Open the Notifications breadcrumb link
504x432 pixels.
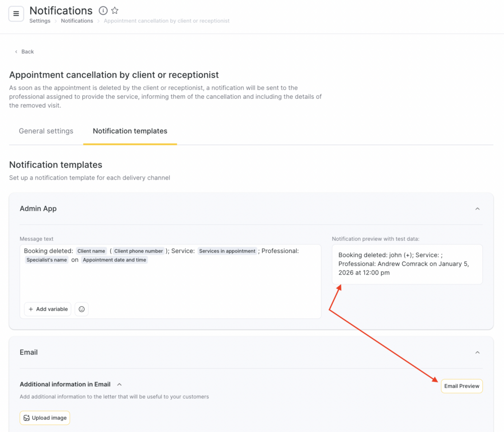(x=77, y=21)
